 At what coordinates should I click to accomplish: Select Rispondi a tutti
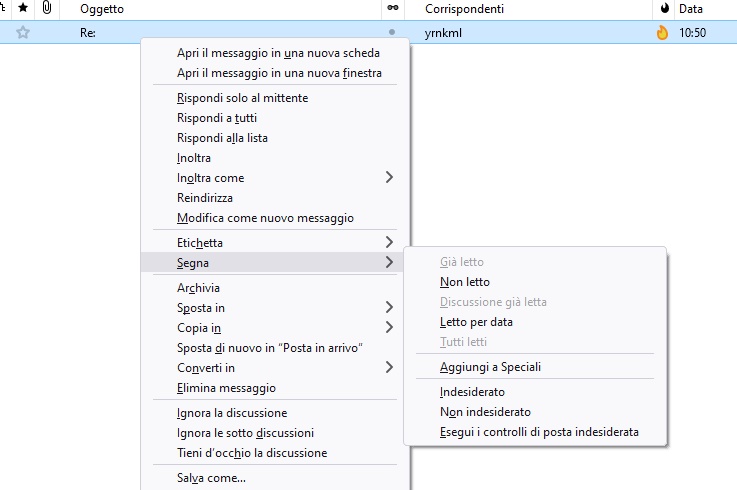(275, 118)
